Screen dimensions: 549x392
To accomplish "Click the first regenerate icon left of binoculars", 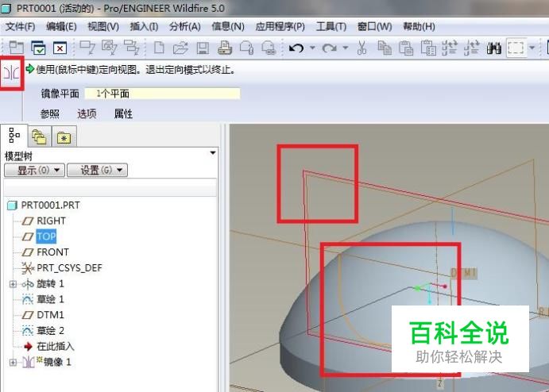I will [450, 48].
